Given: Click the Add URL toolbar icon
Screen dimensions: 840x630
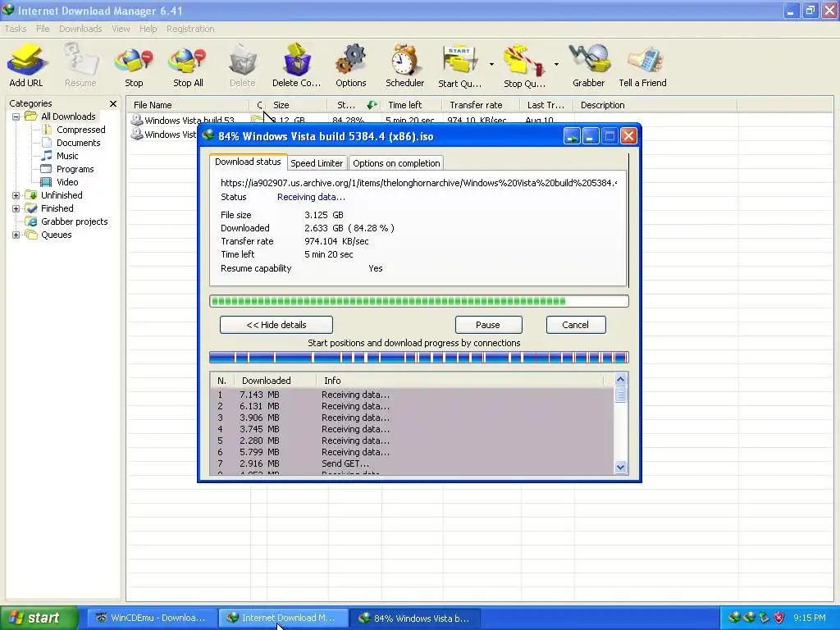Looking at the screenshot, I should [25, 66].
